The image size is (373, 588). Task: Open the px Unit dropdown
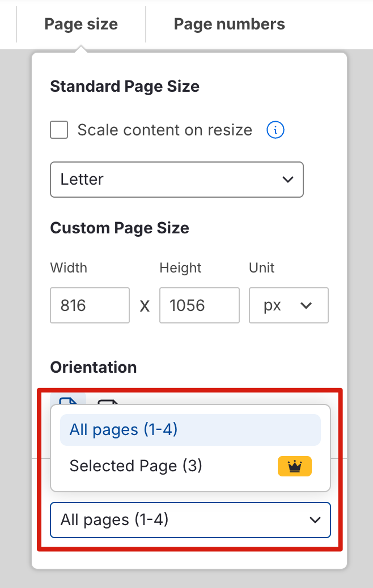(x=289, y=305)
